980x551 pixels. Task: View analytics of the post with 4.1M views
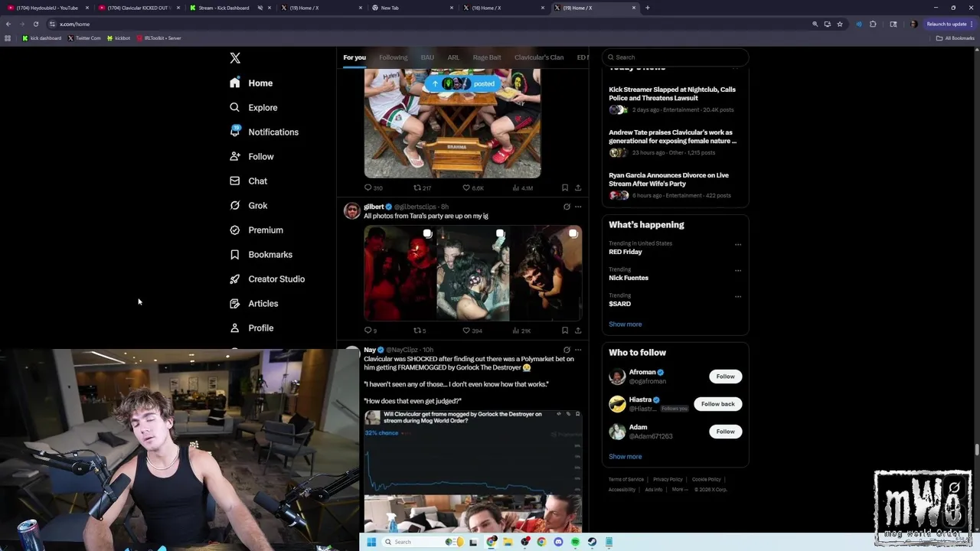[x=522, y=187]
